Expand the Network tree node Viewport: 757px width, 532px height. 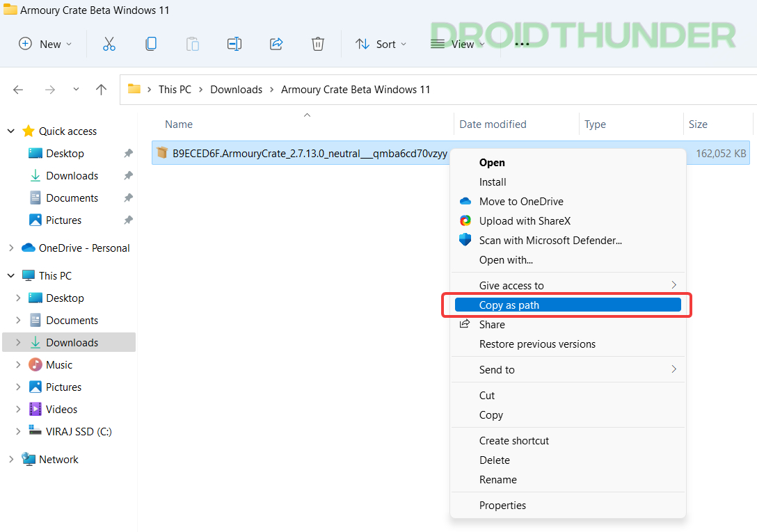11,460
